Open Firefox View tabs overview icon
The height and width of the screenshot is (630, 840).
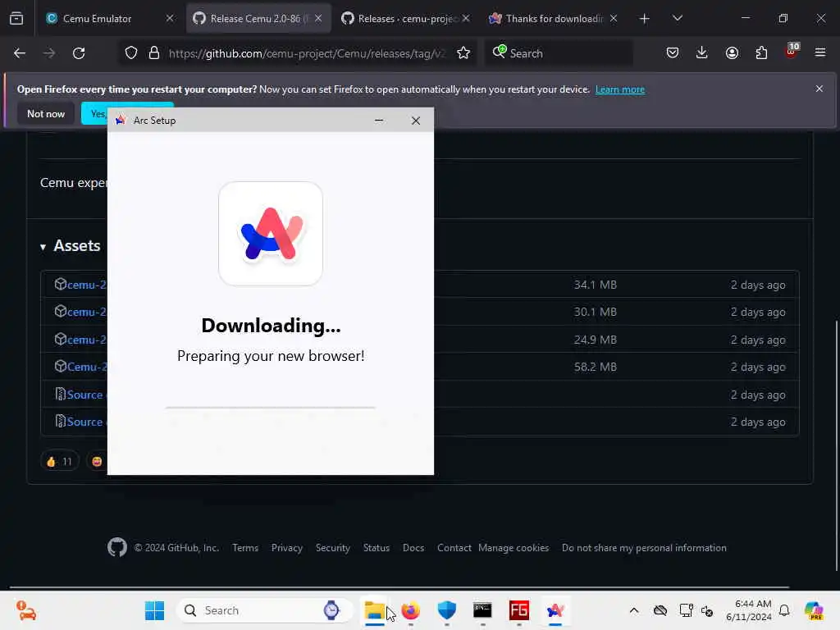point(16,19)
